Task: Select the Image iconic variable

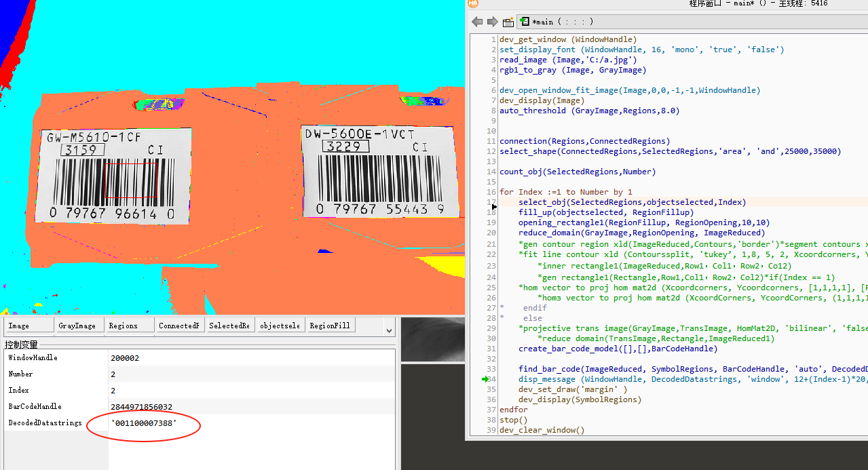Action: 29,326
